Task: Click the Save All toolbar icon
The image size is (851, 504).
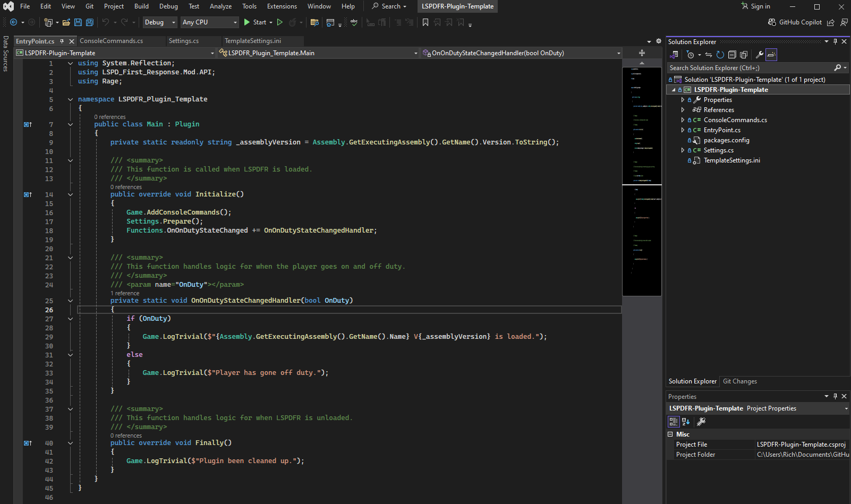Action: tap(90, 22)
